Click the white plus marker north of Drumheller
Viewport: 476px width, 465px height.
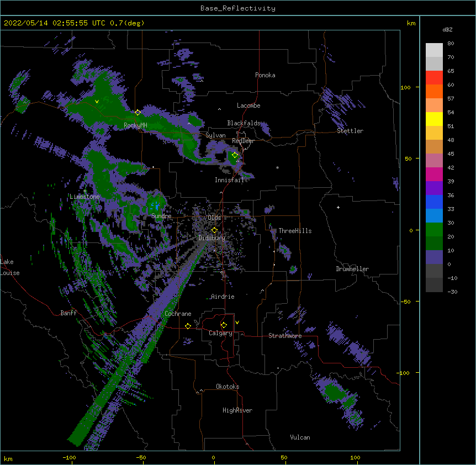coord(338,207)
